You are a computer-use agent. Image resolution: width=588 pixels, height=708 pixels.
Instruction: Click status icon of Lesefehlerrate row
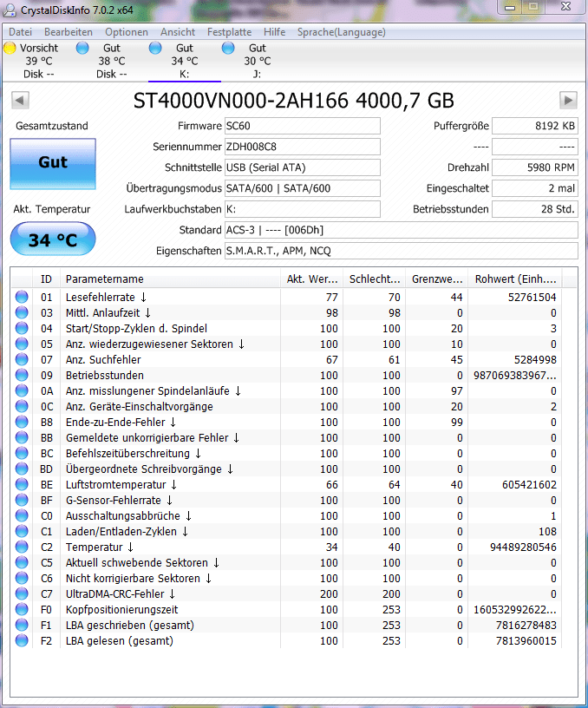[22, 297]
